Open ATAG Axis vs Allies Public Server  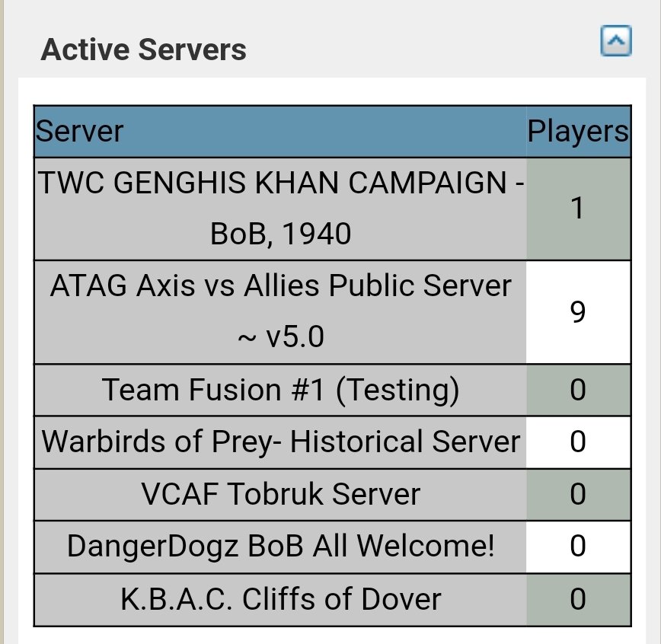[x=280, y=311]
